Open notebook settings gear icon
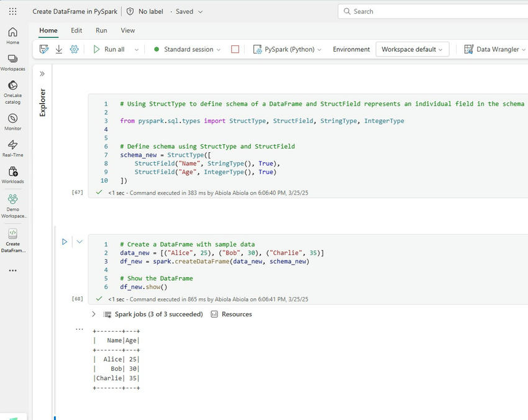 tap(74, 49)
